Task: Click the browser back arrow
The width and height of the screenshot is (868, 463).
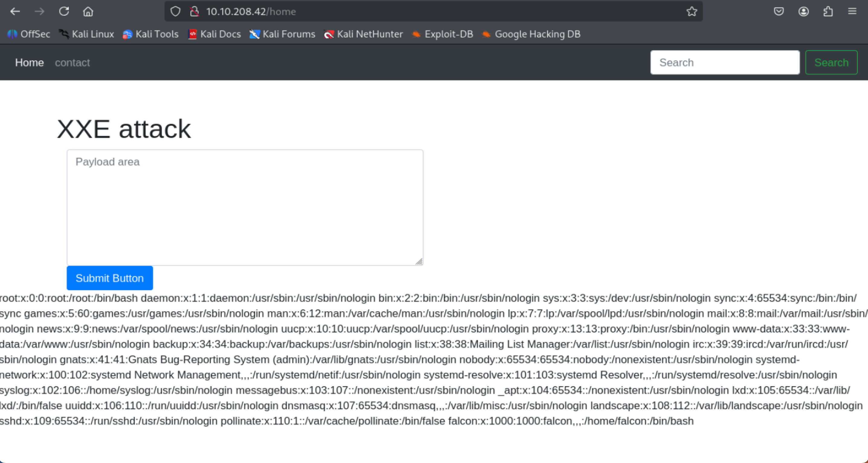Action: click(15, 11)
